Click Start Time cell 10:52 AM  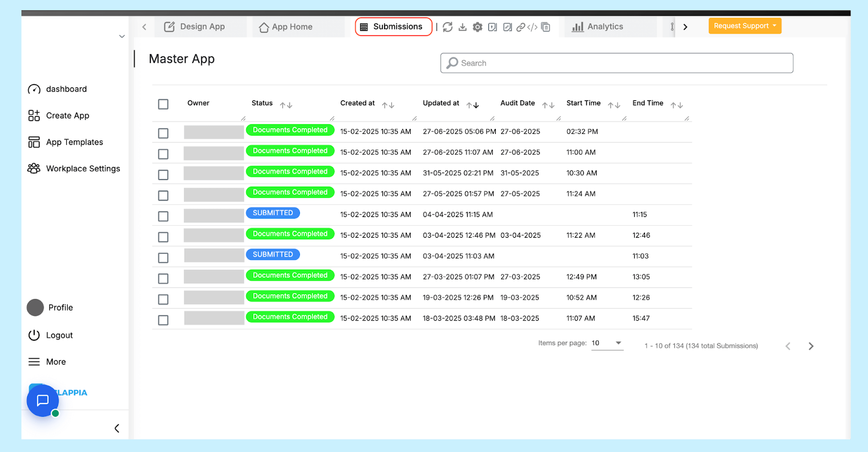tap(582, 298)
